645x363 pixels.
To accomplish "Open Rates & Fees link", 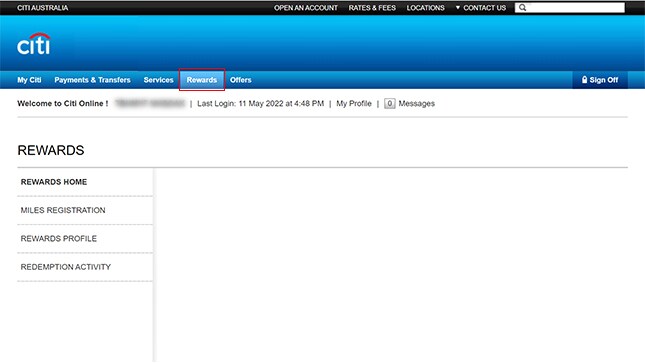I will pyautogui.click(x=372, y=7).
